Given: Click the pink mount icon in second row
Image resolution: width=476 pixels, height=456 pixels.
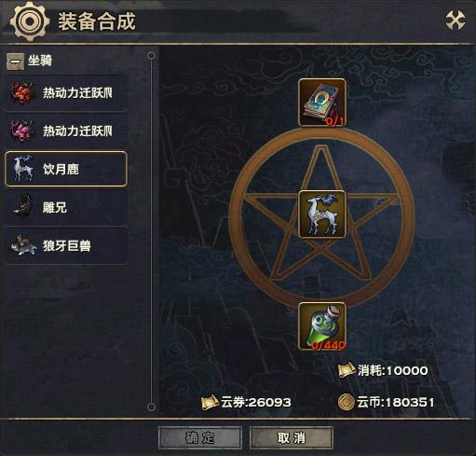Looking at the screenshot, I should click(21, 131).
